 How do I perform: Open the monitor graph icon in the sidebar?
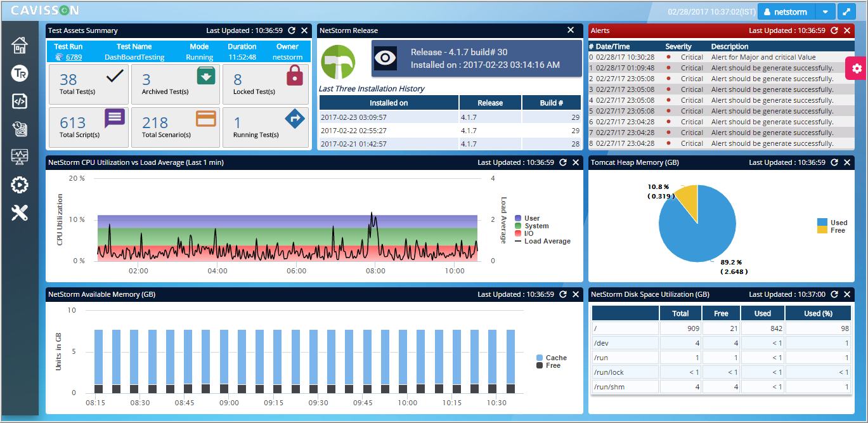20,157
